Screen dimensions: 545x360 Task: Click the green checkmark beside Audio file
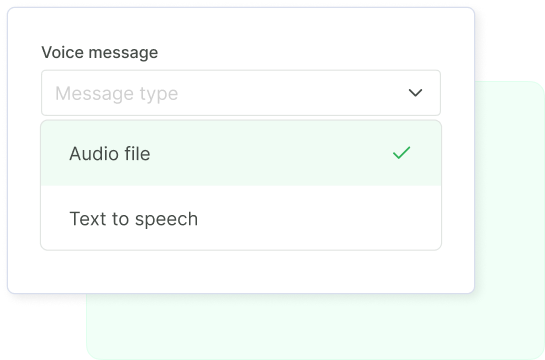point(401,153)
